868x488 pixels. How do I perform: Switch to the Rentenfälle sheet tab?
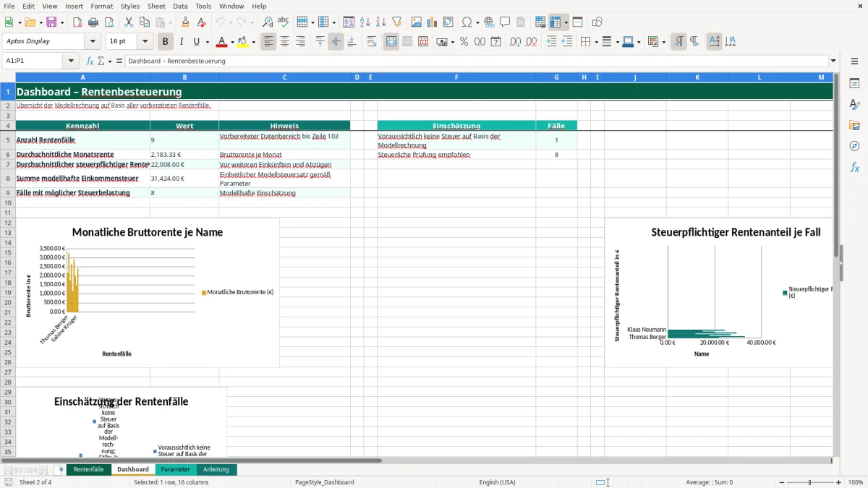pyautogui.click(x=88, y=469)
